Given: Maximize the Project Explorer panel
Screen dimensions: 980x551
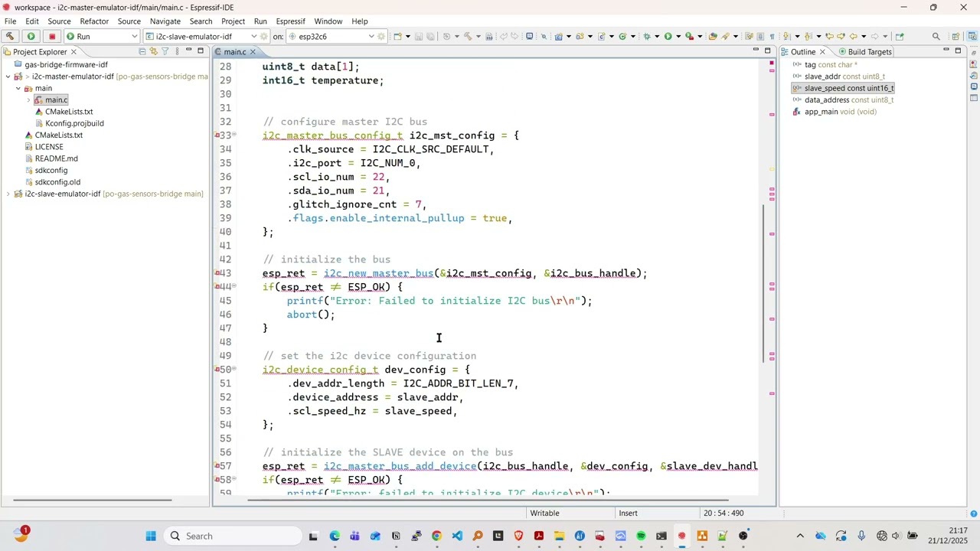Looking at the screenshot, I should coord(201,51).
